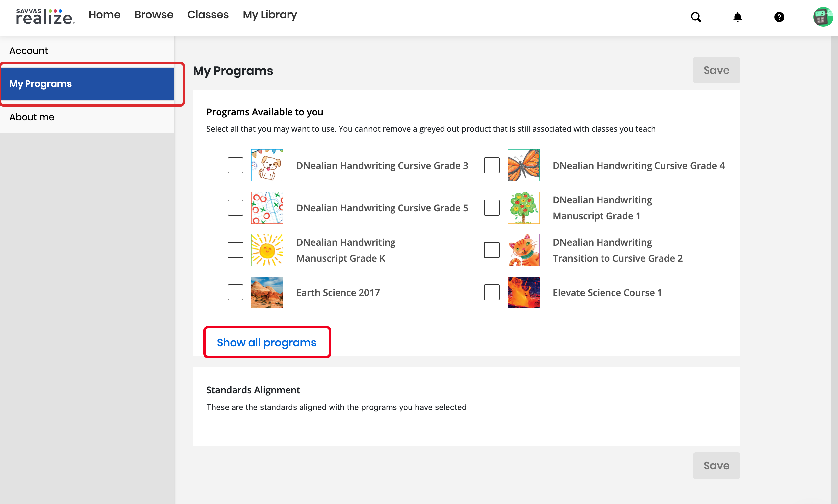Click the top Save button
Viewport: 838px width, 504px height.
(x=716, y=70)
